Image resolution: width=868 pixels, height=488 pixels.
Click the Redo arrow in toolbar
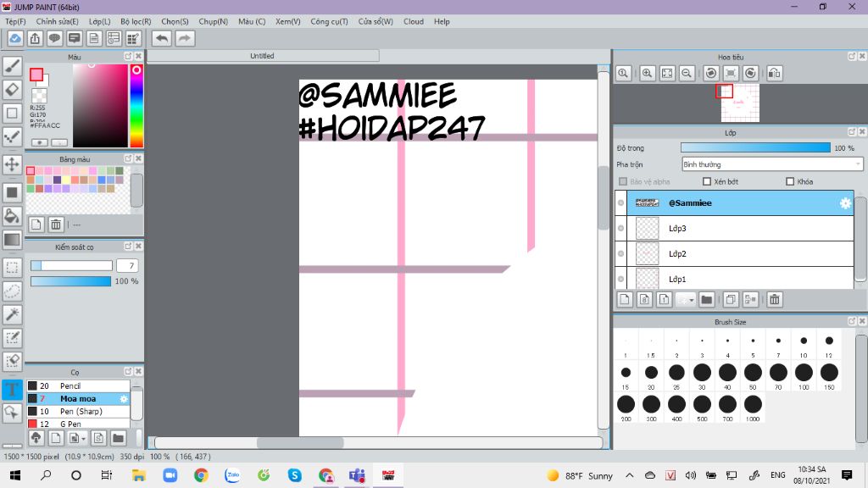(185, 38)
